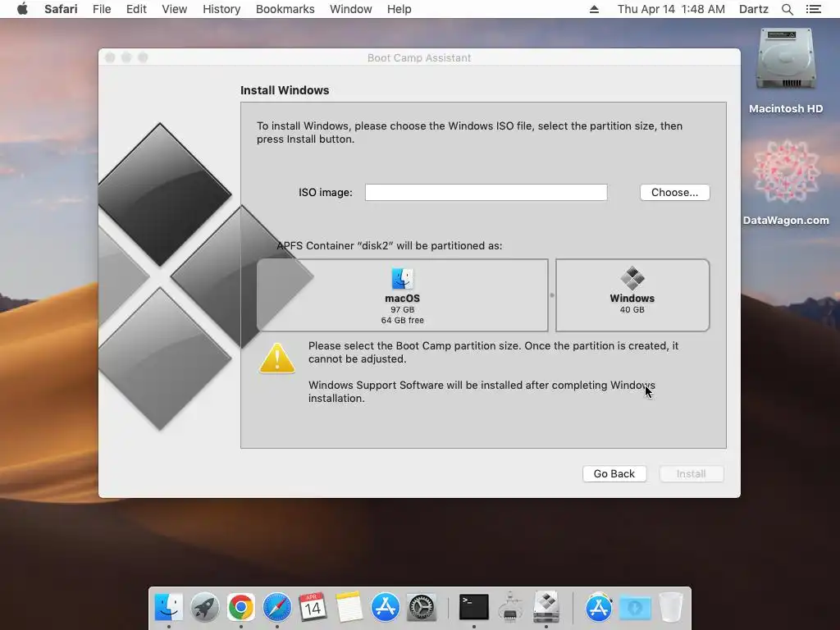Click the '64 GB free' text
This screenshot has width=840, height=630.
coord(402,321)
